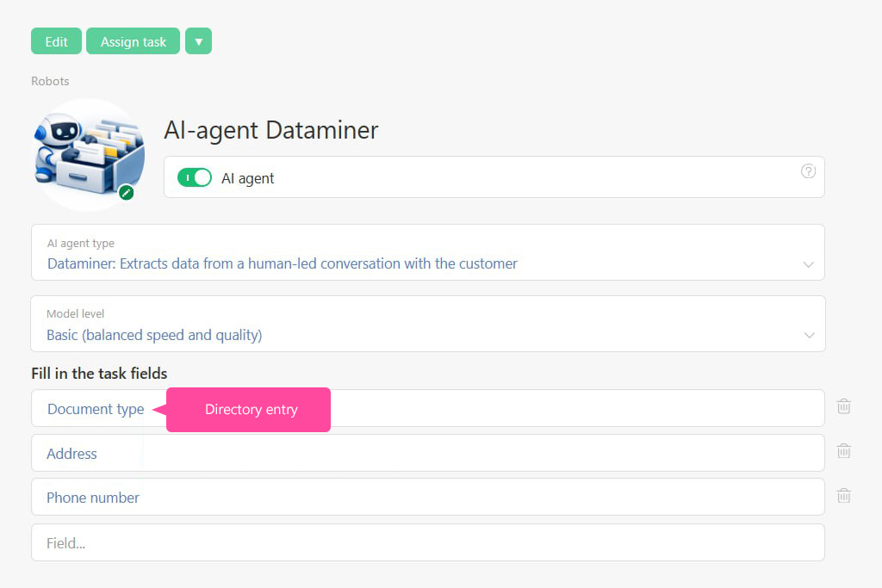Click the robot avatar image
The width and height of the screenshot is (882, 588).
87,154
